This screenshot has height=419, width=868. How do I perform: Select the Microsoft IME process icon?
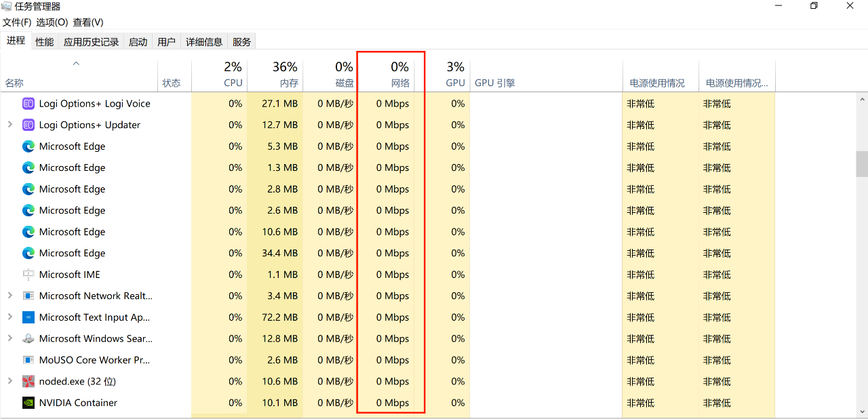(28, 275)
